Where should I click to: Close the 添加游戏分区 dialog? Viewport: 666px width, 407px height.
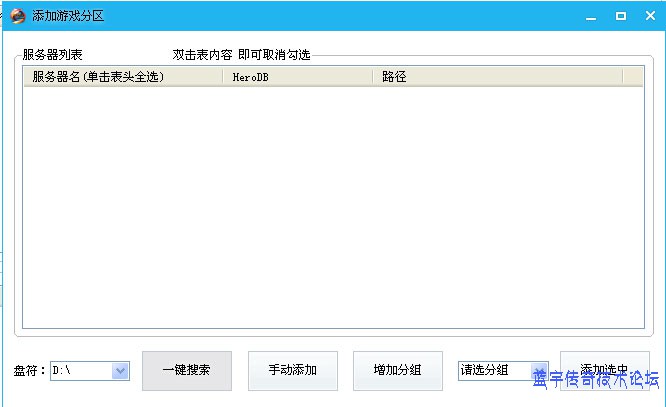tap(648, 16)
